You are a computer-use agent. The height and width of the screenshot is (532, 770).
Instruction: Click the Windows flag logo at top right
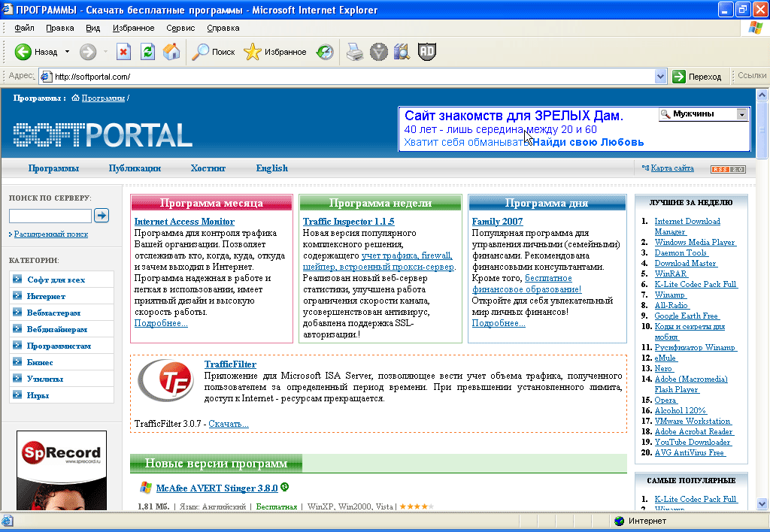755,28
